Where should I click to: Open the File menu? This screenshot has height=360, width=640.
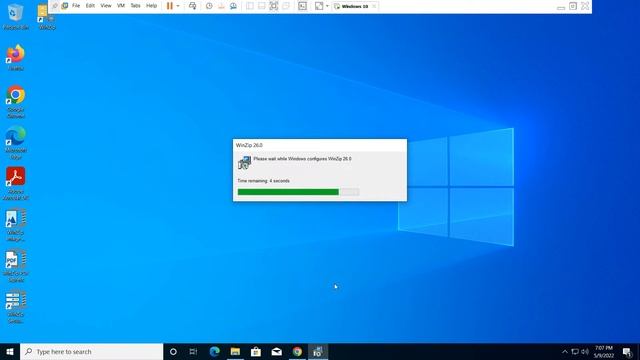76,6
